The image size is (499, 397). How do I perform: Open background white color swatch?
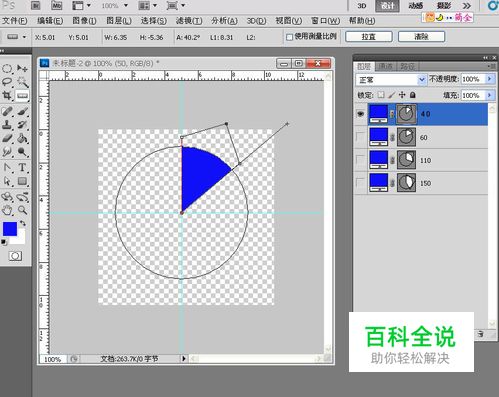pyautogui.click(x=20, y=239)
